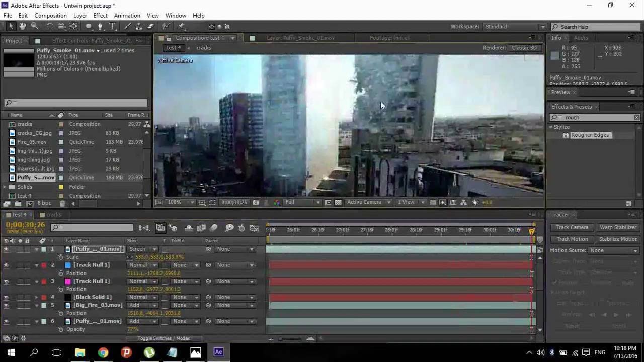Hide the Big_Fire_03.mov layer

click(6, 305)
